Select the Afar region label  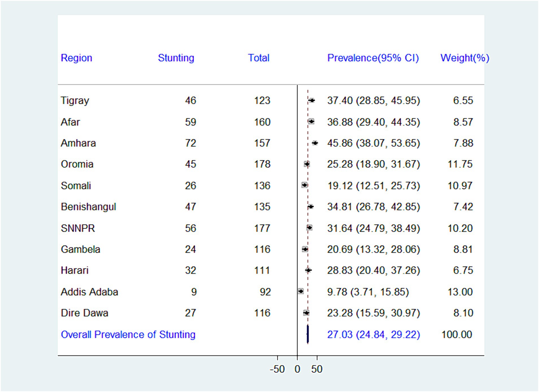70,122
